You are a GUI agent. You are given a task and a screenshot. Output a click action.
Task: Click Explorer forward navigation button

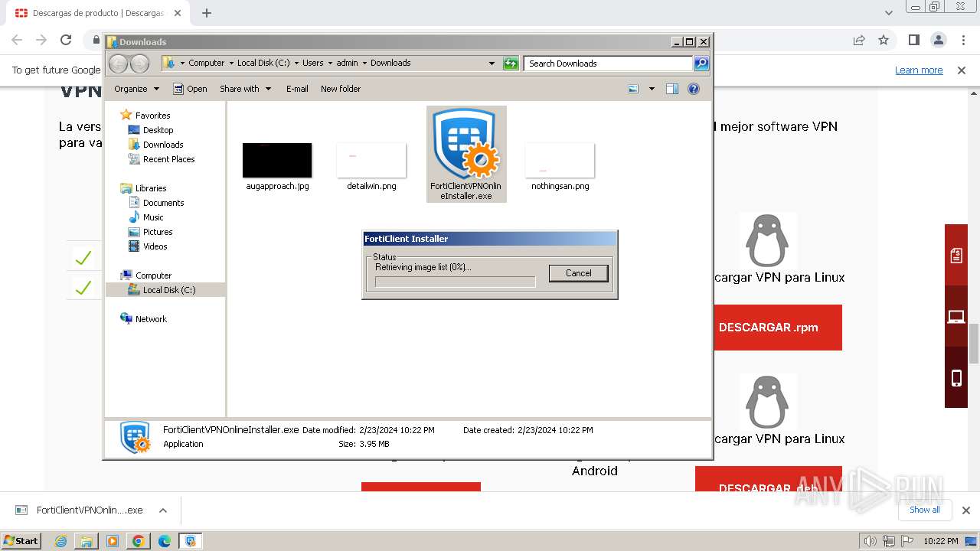point(139,64)
